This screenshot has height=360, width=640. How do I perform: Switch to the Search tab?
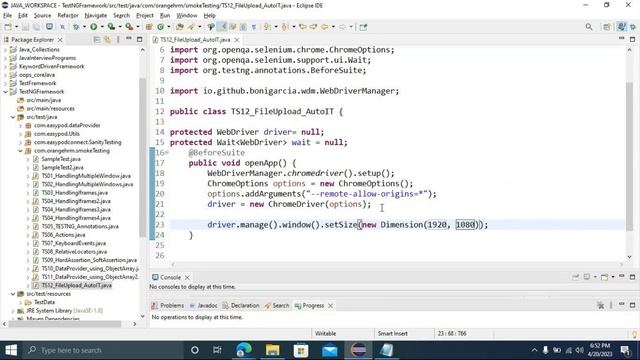277,305
